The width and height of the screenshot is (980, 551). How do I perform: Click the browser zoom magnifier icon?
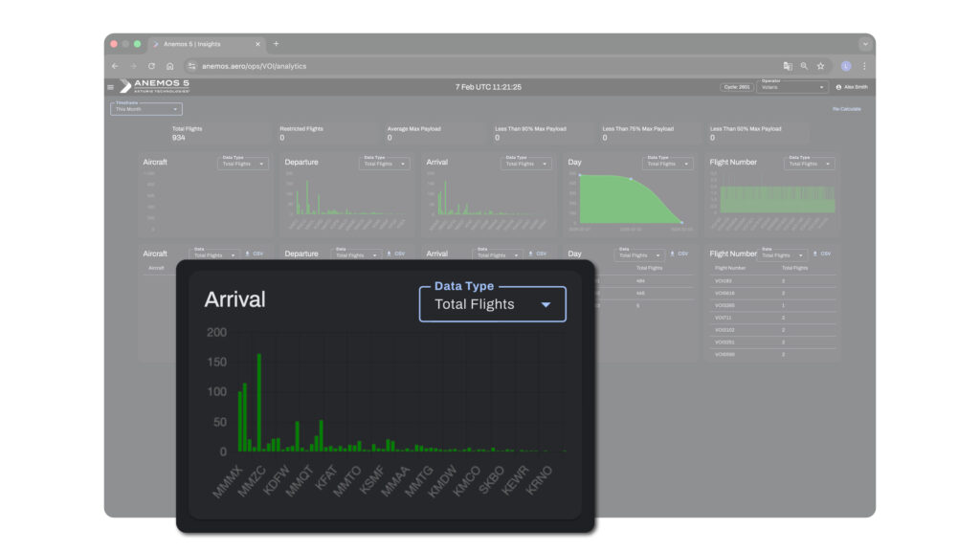(804, 66)
